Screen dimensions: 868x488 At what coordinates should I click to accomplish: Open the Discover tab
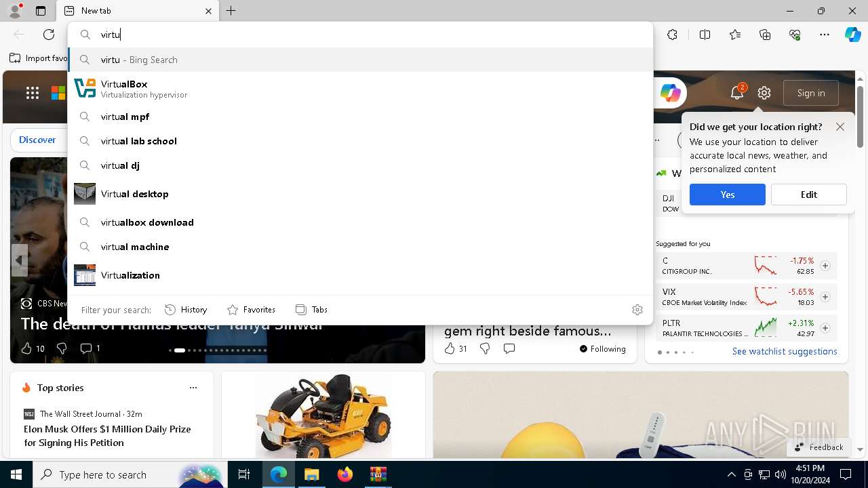(x=37, y=140)
